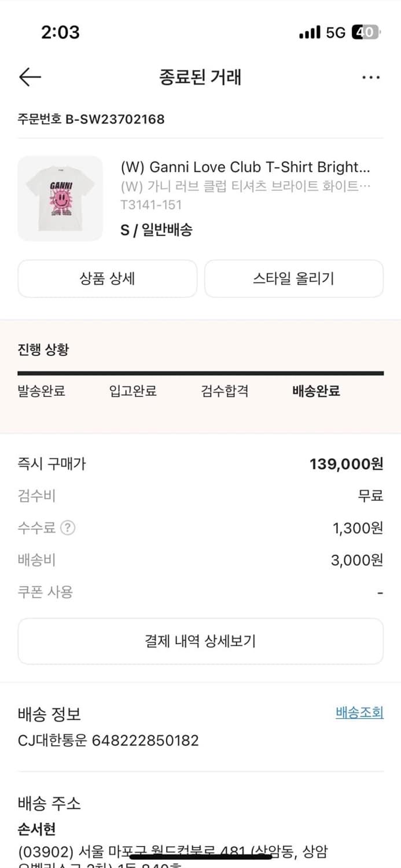The image size is (401, 868).
Task: Tap the 수수료 help question mark icon
Action: (x=68, y=528)
